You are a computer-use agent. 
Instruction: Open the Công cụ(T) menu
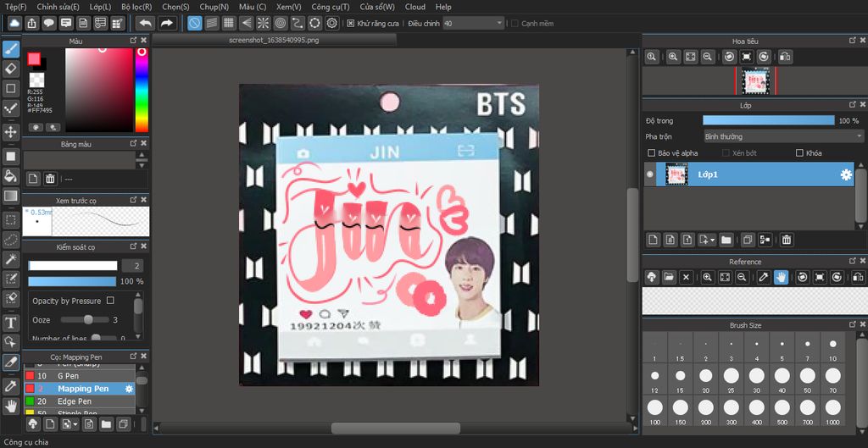pyautogui.click(x=331, y=7)
